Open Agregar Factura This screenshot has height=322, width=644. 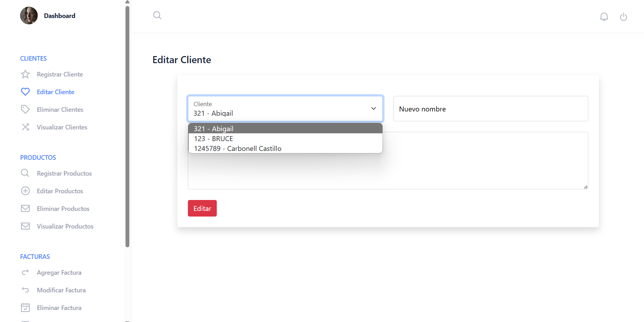pyautogui.click(x=59, y=272)
